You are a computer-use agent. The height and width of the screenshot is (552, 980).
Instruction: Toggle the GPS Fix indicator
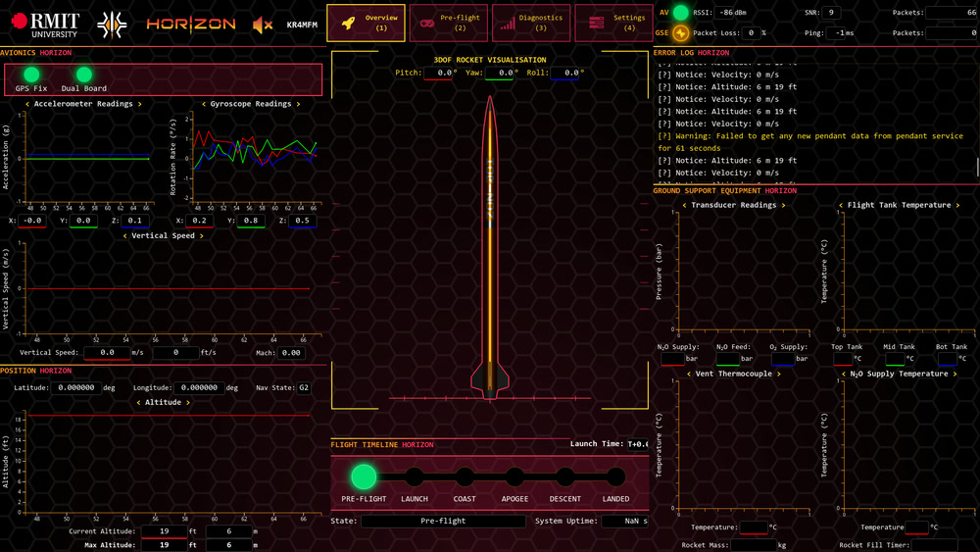click(x=31, y=75)
